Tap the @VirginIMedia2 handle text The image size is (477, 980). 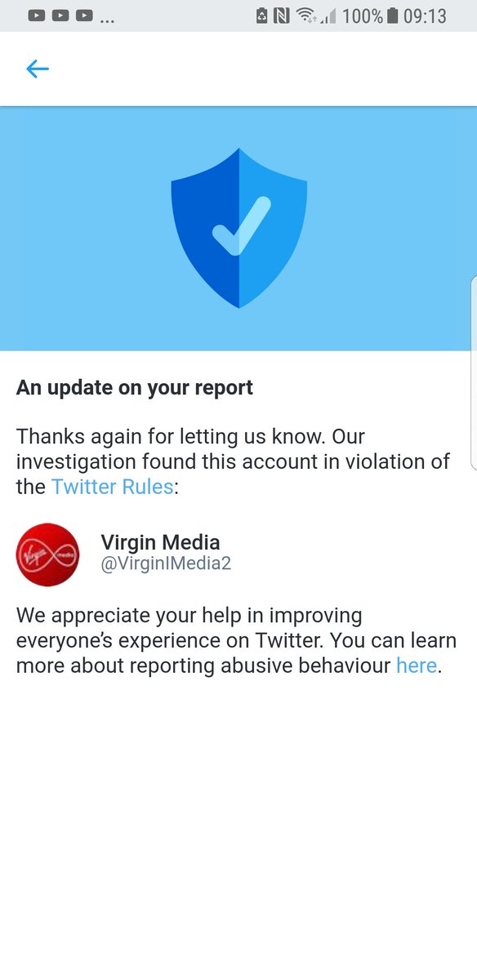pyautogui.click(x=166, y=563)
